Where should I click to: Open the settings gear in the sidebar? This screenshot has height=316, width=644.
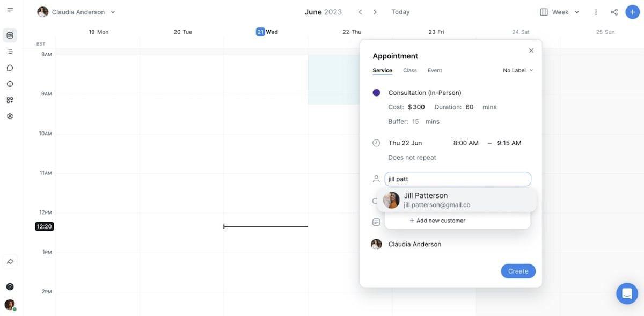click(x=10, y=116)
